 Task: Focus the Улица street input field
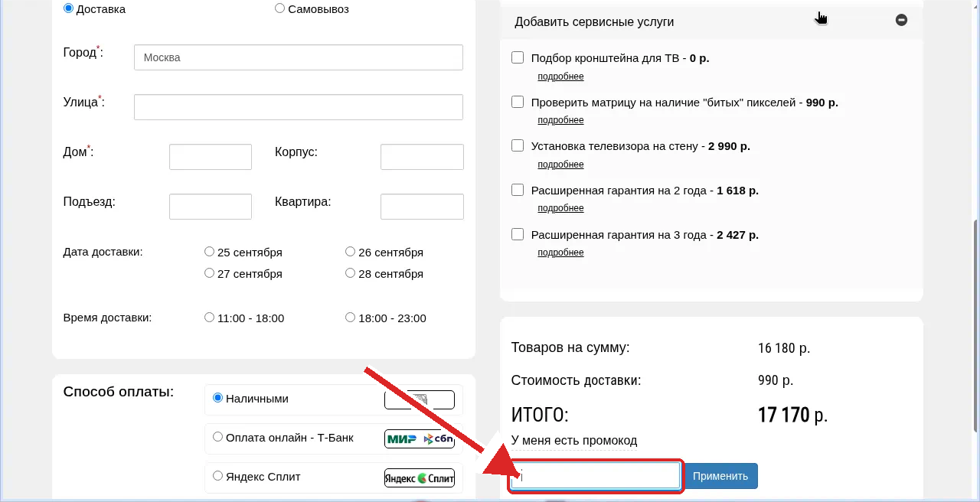point(299,107)
